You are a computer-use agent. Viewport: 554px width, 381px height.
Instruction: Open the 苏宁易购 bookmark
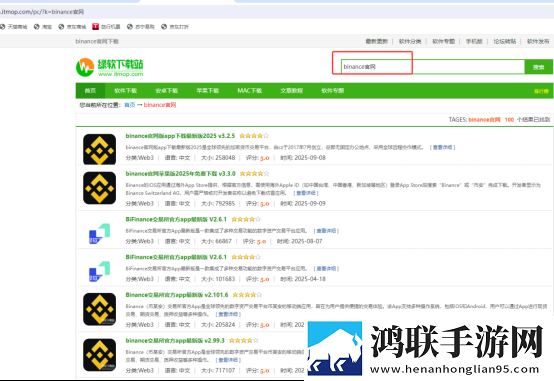pos(141,27)
